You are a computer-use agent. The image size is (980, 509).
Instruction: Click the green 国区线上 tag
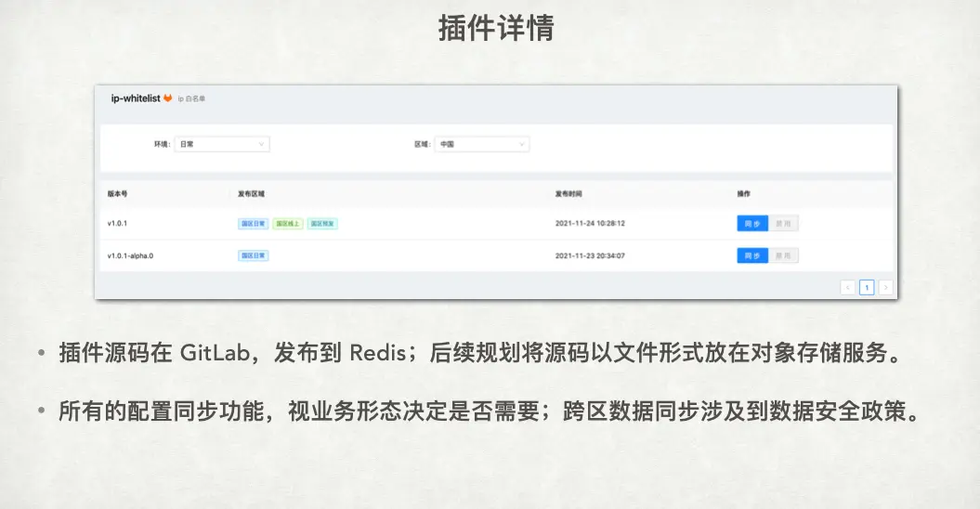[288, 223]
